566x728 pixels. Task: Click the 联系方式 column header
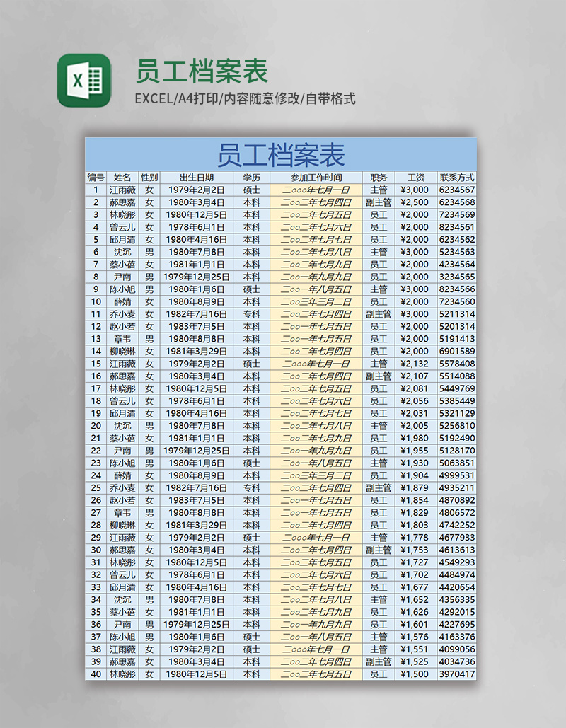458,178
